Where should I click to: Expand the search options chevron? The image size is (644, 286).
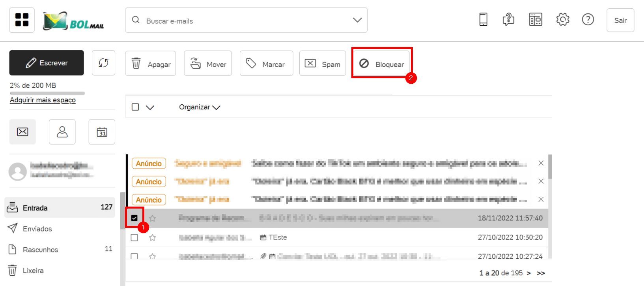click(x=357, y=20)
